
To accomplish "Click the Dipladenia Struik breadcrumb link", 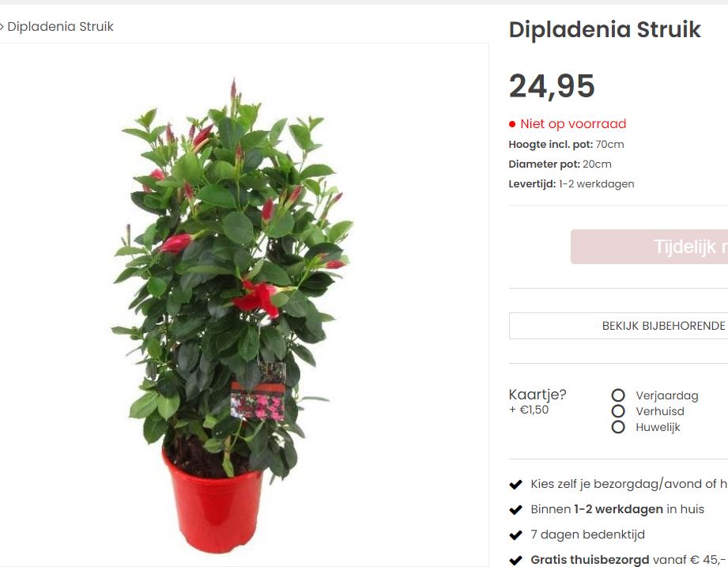I will tap(60, 26).
